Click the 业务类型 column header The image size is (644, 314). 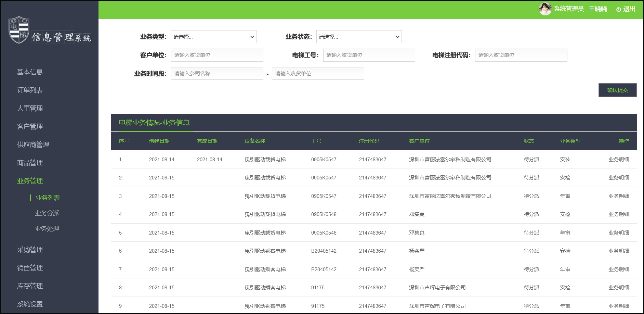pyautogui.click(x=570, y=141)
